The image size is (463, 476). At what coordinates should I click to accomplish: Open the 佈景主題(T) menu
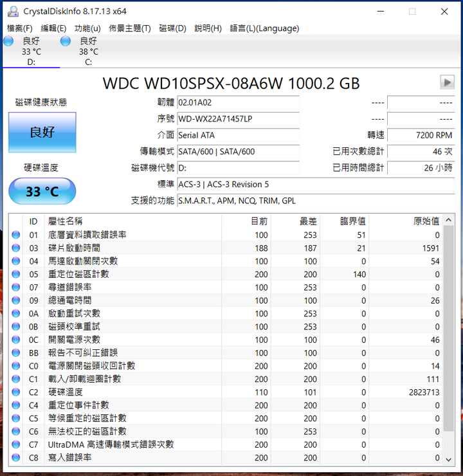coord(130,28)
